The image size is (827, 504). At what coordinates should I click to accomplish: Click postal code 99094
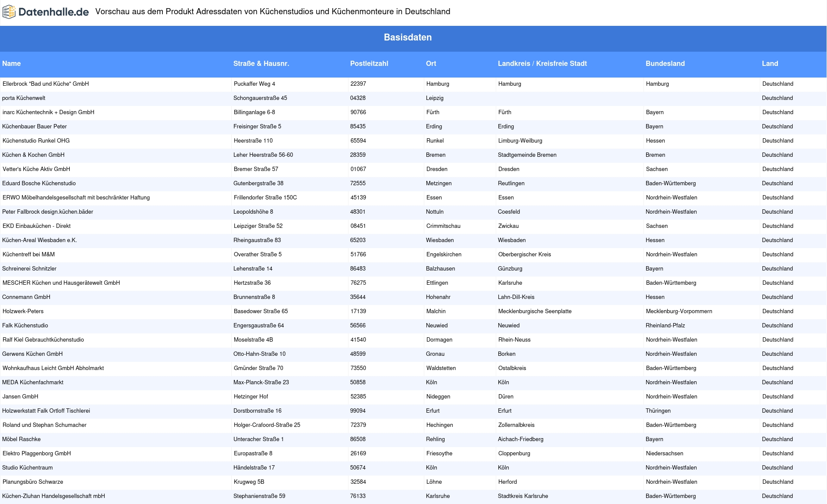tap(358, 411)
